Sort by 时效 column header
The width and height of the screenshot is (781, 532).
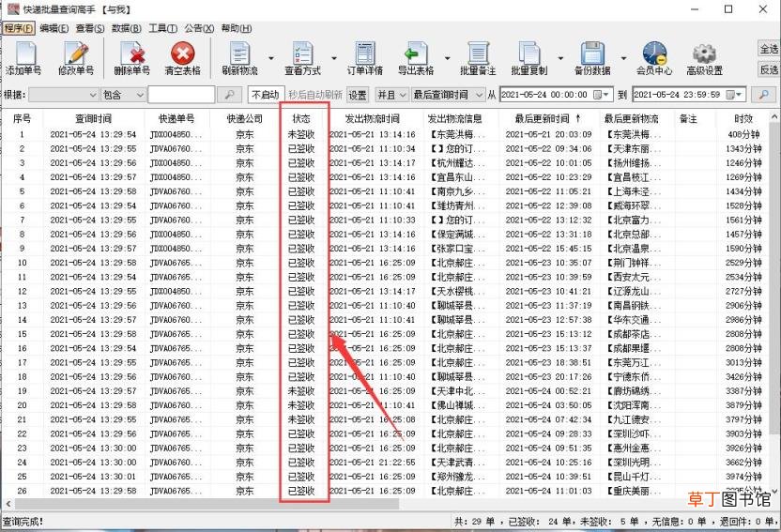pyautogui.click(x=743, y=119)
